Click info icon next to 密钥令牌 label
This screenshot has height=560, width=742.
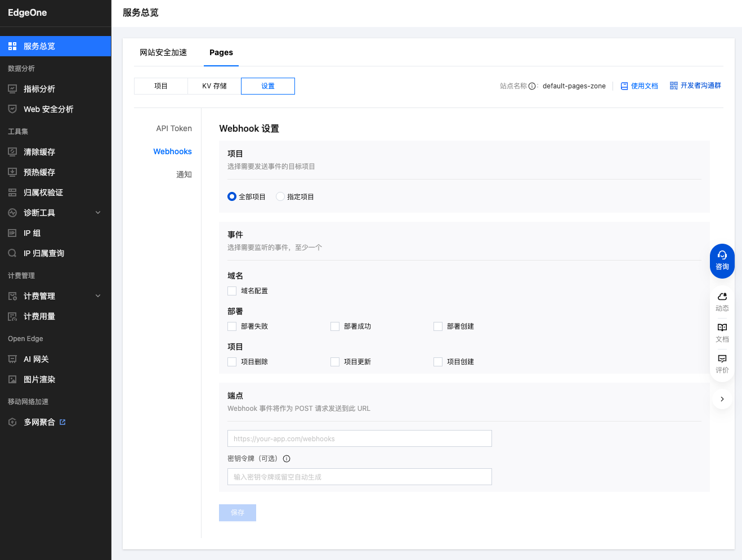pyautogui.click(x=287, y=459)
